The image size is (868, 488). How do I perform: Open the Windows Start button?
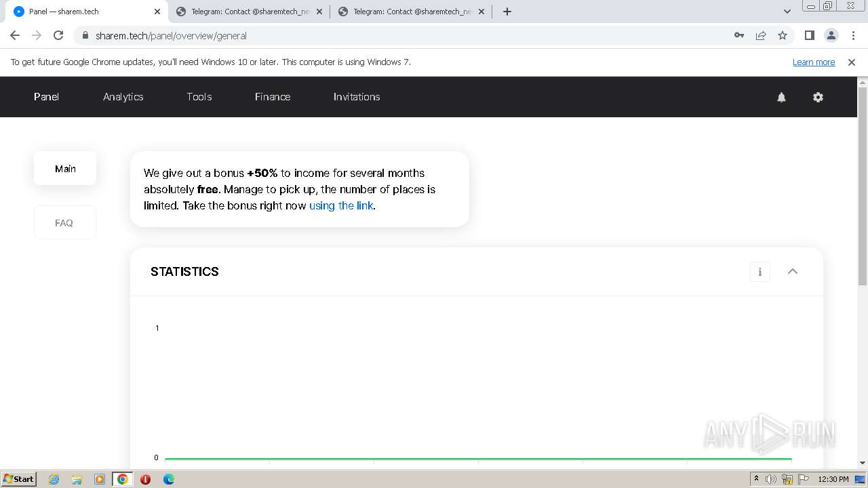click(x=18, y=479)
